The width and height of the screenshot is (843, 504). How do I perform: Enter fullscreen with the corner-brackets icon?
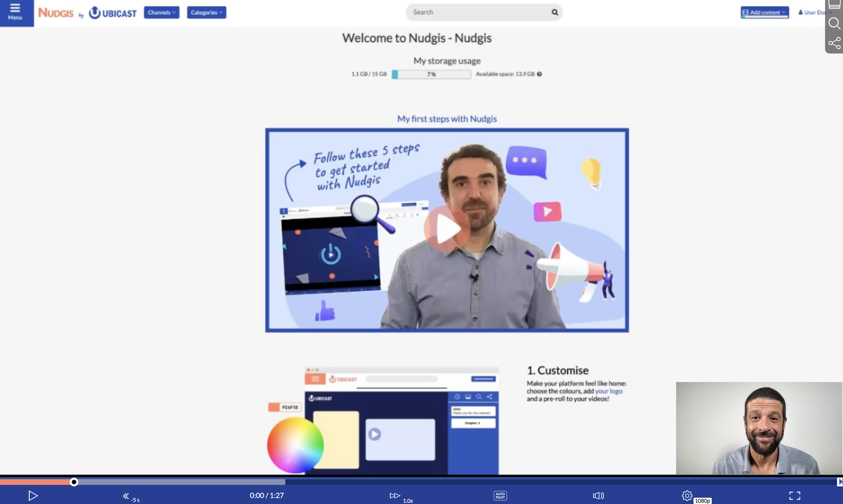pos(795,496)
